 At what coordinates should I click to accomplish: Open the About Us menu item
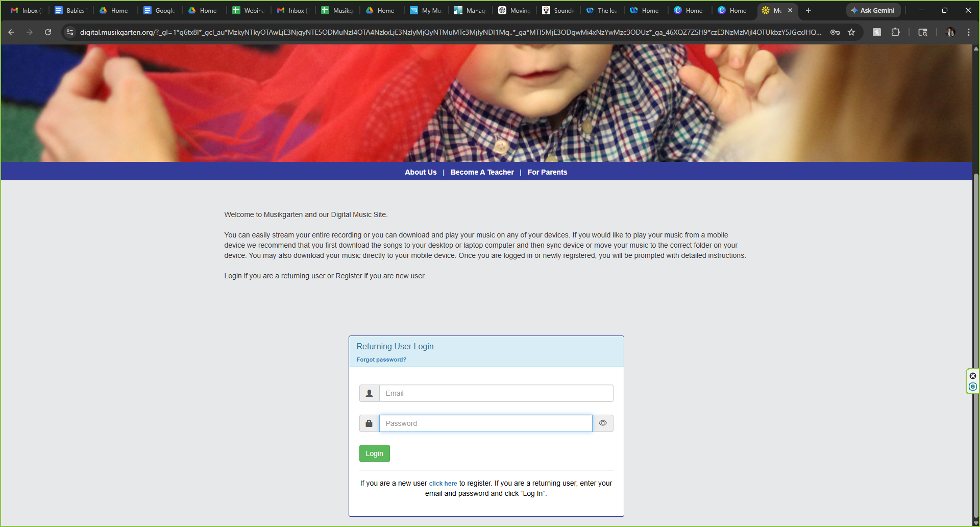coord(421,172)
